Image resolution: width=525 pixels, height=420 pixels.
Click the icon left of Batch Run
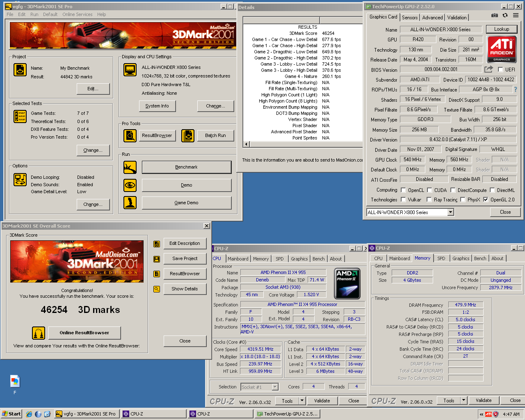(188, 135)
